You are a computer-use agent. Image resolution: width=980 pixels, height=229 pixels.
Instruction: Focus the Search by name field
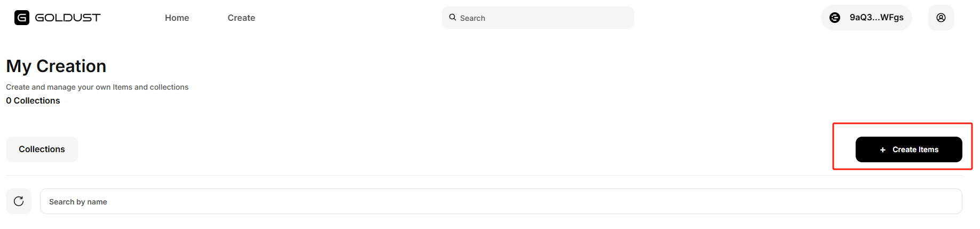[502, 201]
